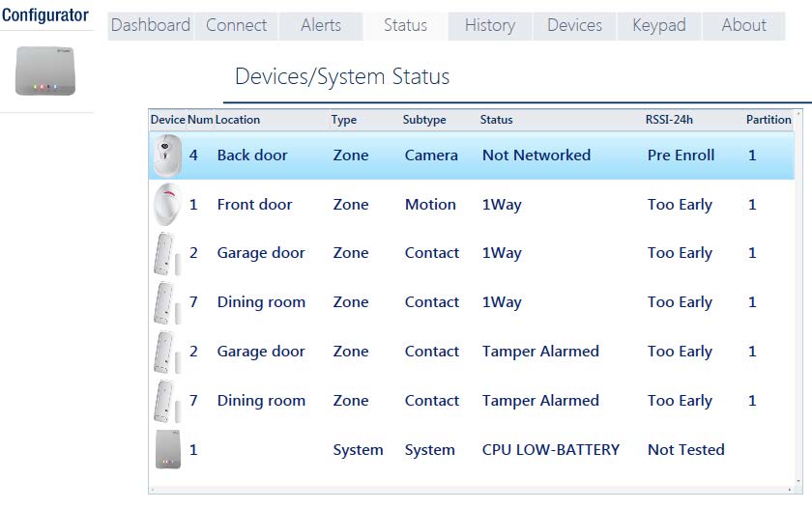Viewport: 812px width, 509px height.
Task: Click the 'Camera' subtype cell
Action: tap(431, 156)
